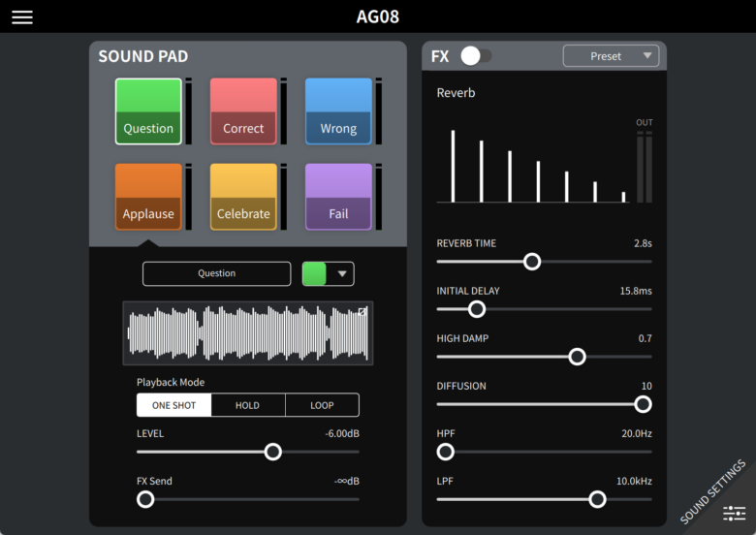The image size is (756, 535).
Task: Open the hamburger menu
Action: [21, 17]
